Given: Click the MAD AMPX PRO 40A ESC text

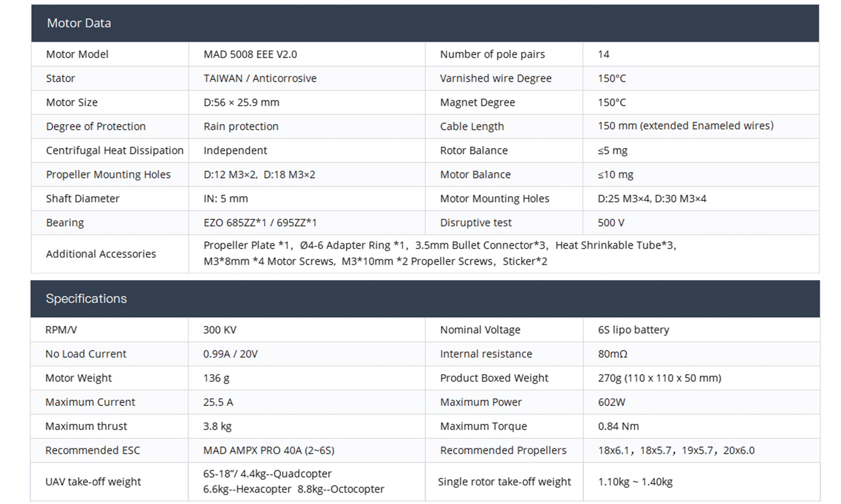Looking at the screenshot, I should [x=268, y=450].
